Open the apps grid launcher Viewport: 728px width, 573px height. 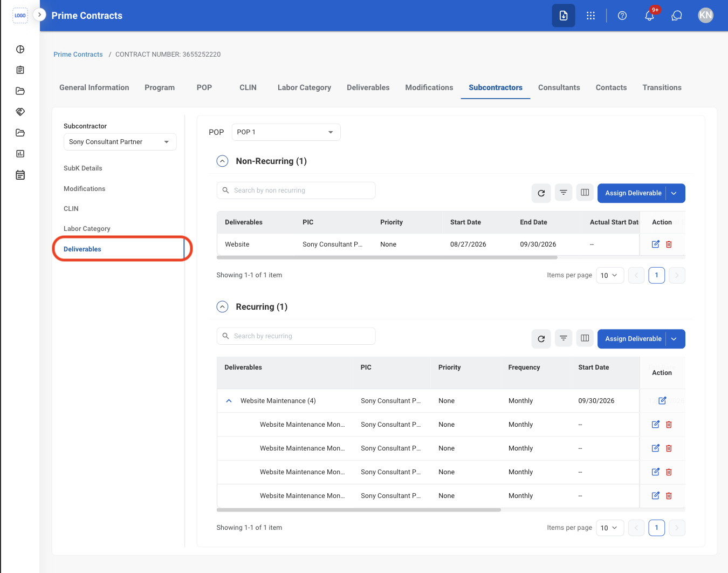591,16
